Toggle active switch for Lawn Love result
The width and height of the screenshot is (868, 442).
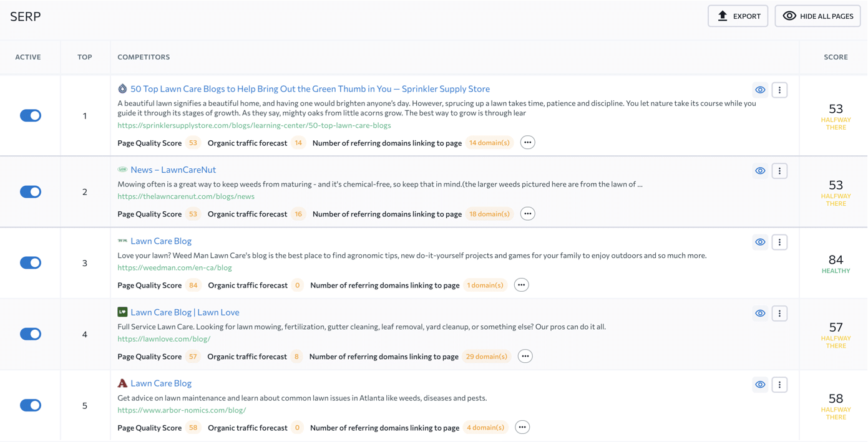pyautogui.click(x=31, y=334)
